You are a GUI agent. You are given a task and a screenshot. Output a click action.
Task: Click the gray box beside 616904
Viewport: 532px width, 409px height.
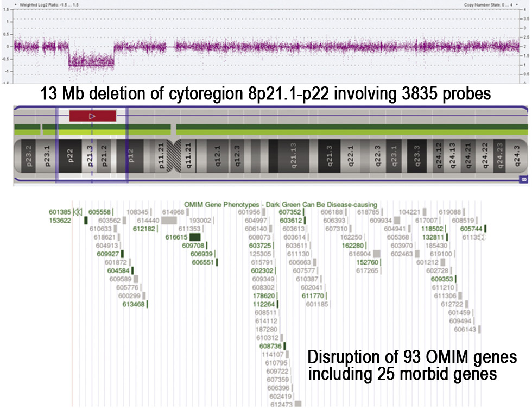coord(377,254)
